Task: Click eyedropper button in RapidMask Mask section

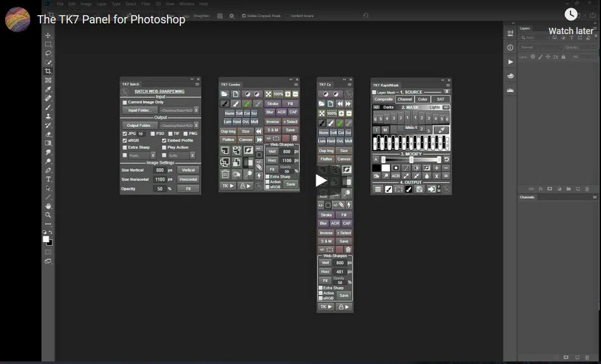Action: [442, 130]
